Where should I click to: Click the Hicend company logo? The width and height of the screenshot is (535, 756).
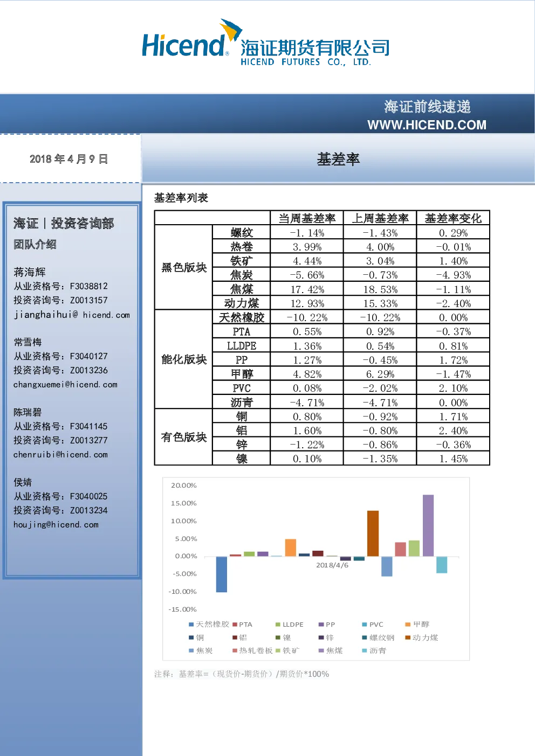pyautogui.click(x=265, y=43)
